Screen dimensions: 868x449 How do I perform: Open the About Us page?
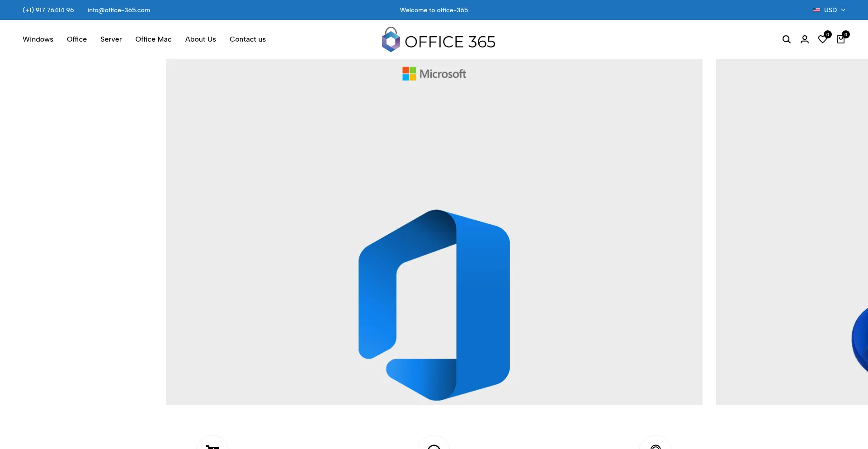[200, 39]
